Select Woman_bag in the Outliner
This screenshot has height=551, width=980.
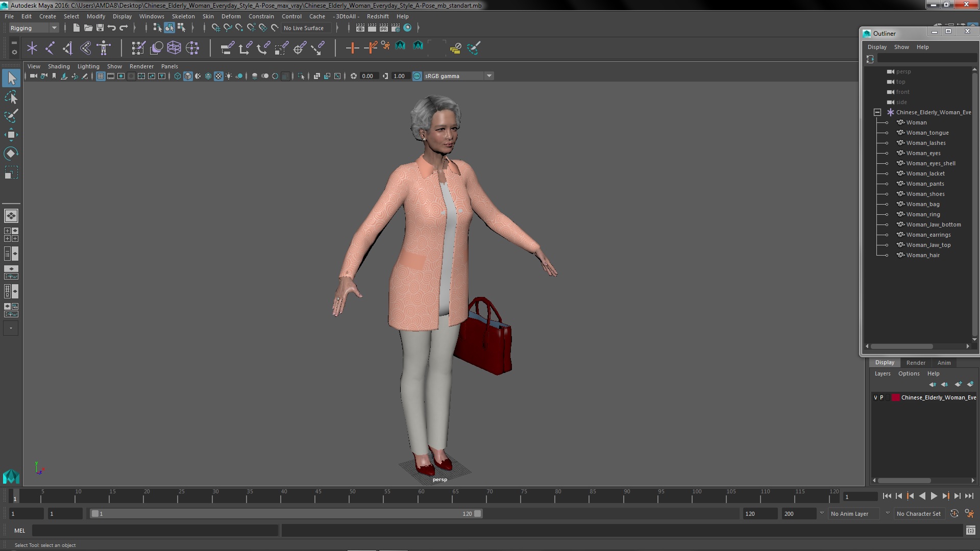[x=923, y=204]
